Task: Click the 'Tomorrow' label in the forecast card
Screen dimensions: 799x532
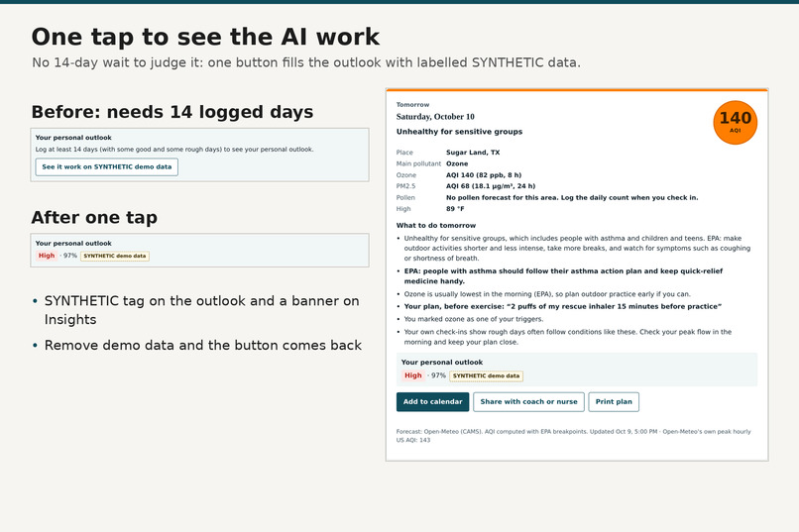Action: 412,104
